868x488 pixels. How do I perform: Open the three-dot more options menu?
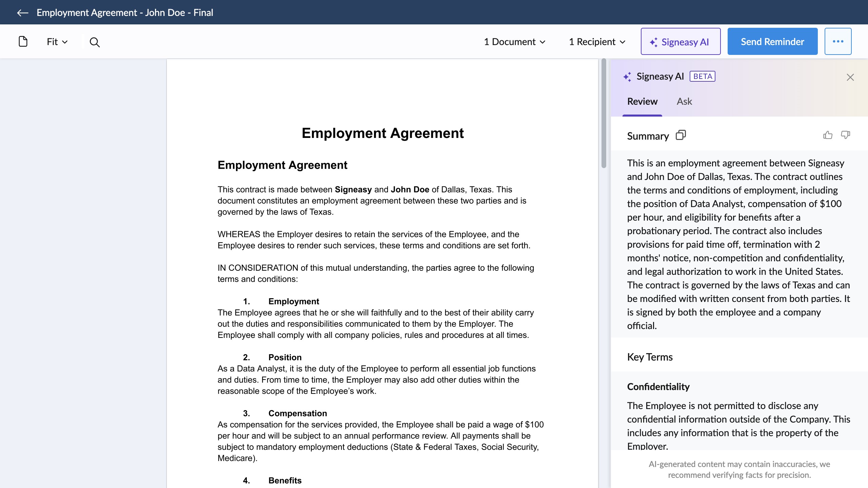point(838,41)
